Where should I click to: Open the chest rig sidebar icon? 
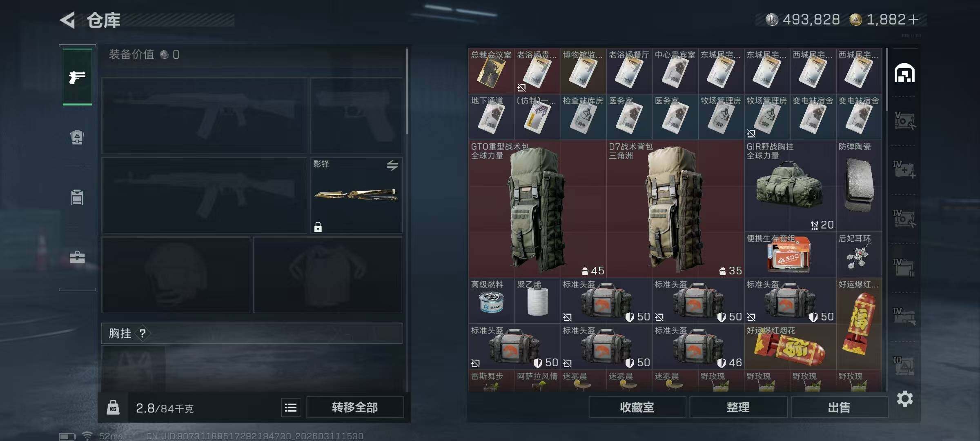(77, 198)
